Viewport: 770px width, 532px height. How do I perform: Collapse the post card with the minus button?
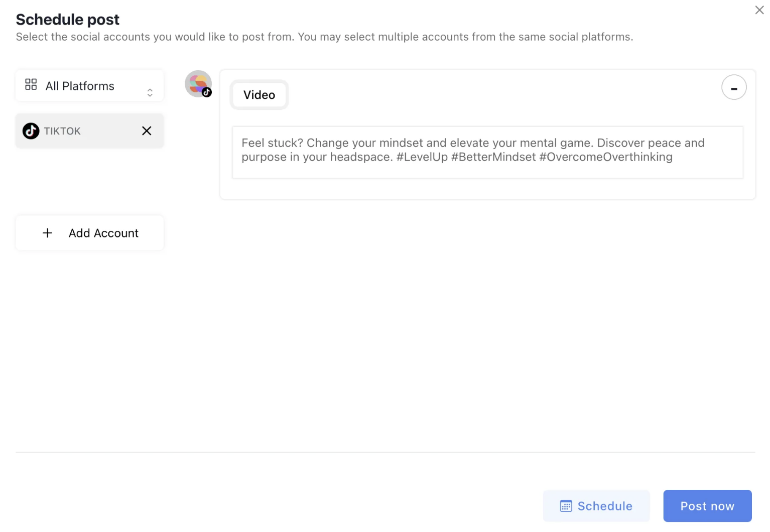point(733,87)
